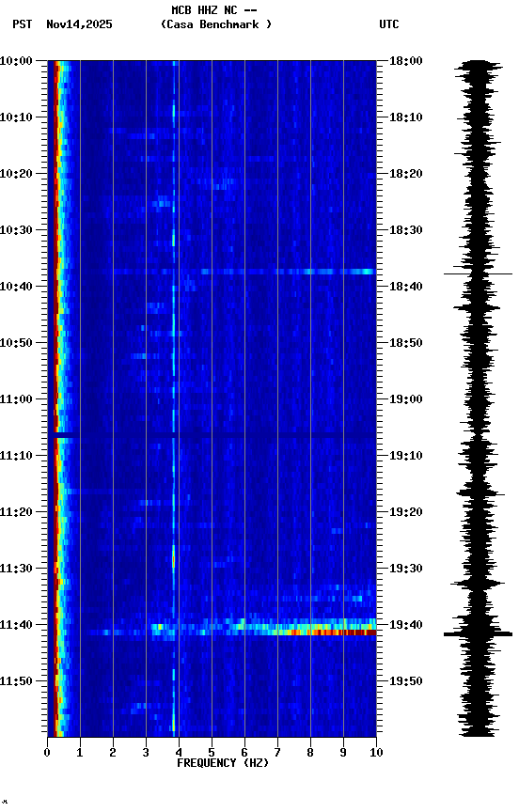Click the '10' frequency axis tick label
Viewport: 519px width, 812px height.
(x=376, y=753)
